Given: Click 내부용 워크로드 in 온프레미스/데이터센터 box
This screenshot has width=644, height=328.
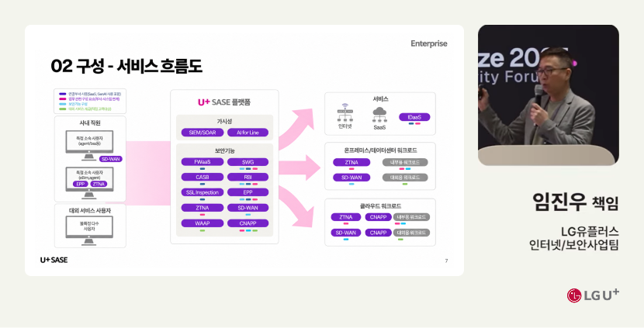Looking at the screenshot, I should click(405, 162).
